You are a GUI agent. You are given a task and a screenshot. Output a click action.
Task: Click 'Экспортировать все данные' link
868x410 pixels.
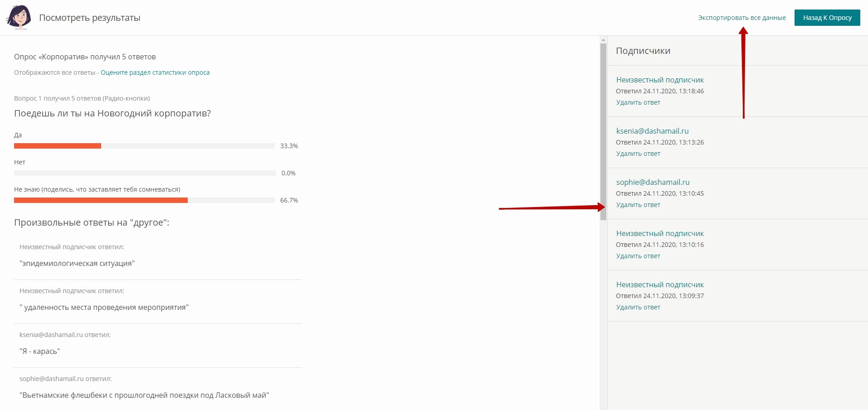[741, 18]
